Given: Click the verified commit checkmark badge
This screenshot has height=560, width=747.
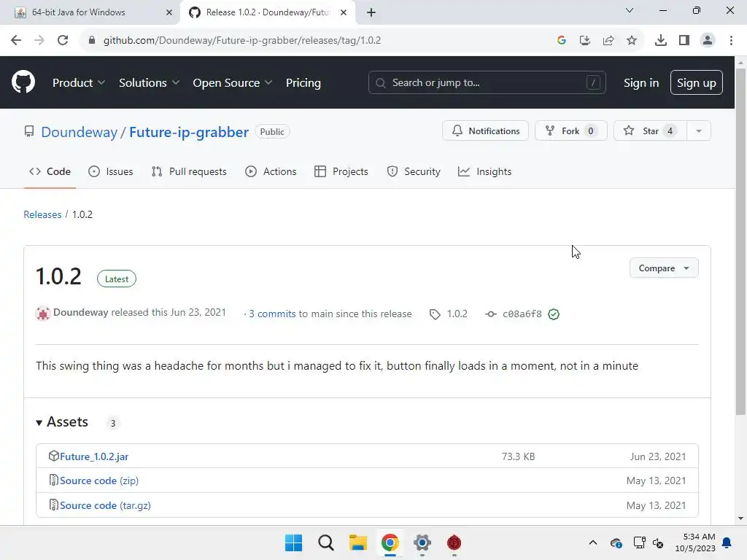Looking at the screenshot, I should click(x=554, y=314).
